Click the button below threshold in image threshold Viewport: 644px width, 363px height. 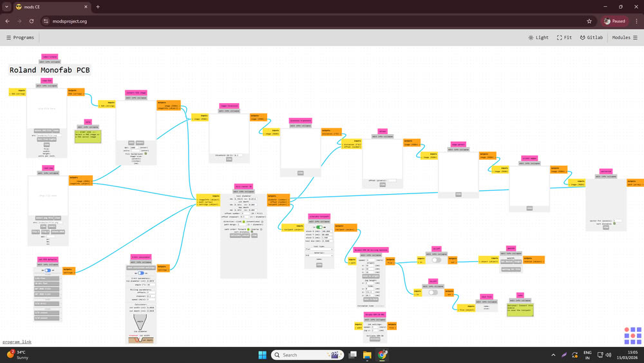point(229,159)
